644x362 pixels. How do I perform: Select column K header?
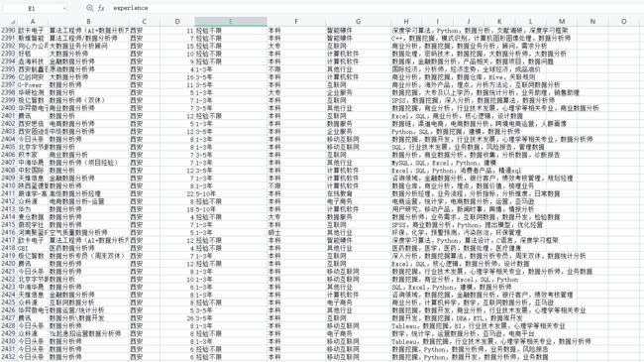point(499,22)
